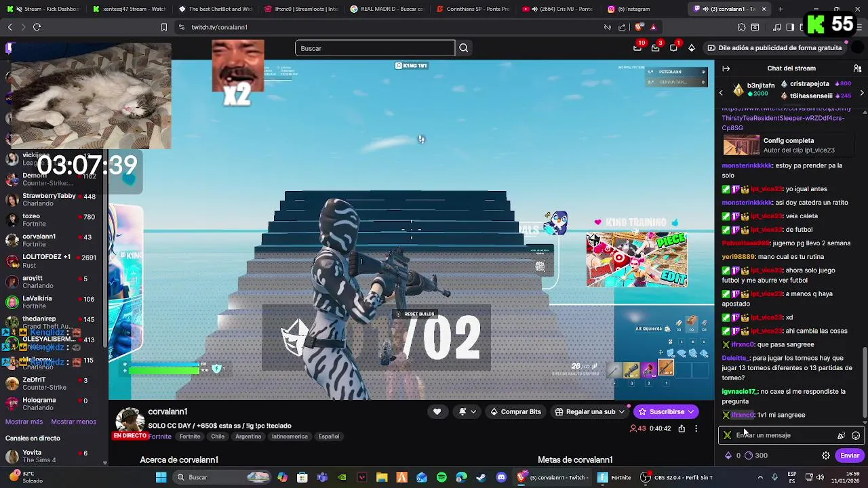The image size is (868, 488).
Task: Open ZeDrIT channel in sidebar
Action: click(52, 384)
